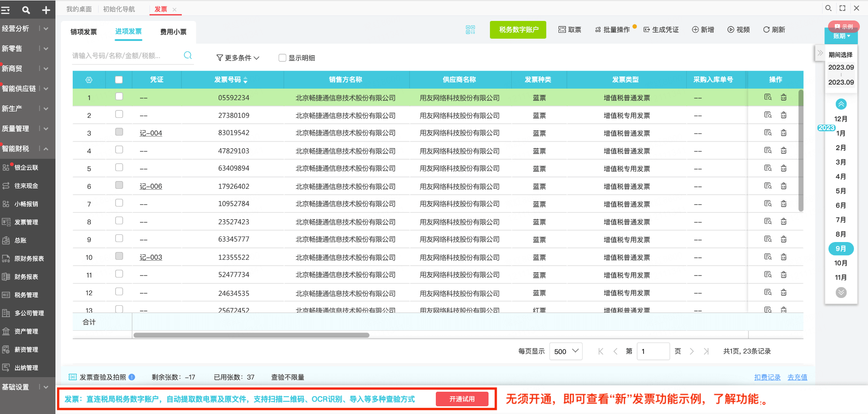Click the green 税务数字账户 button
The height and width of the screenshot is (414, 868).
[518, 30]
